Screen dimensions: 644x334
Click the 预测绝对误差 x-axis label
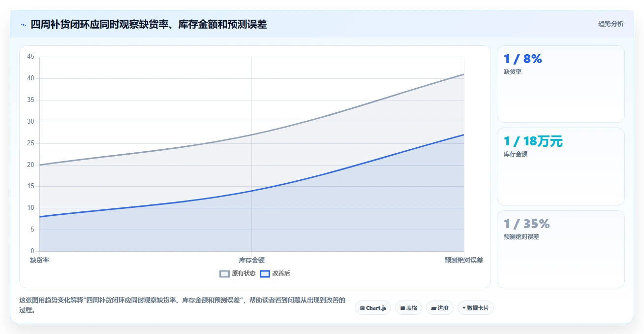point(463,260)
